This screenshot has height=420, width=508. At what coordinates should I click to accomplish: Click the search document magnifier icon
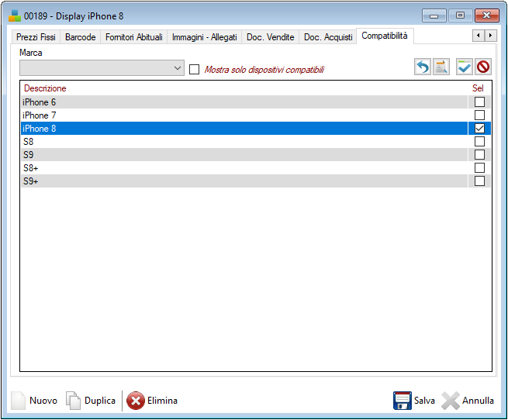pos(441,67)
